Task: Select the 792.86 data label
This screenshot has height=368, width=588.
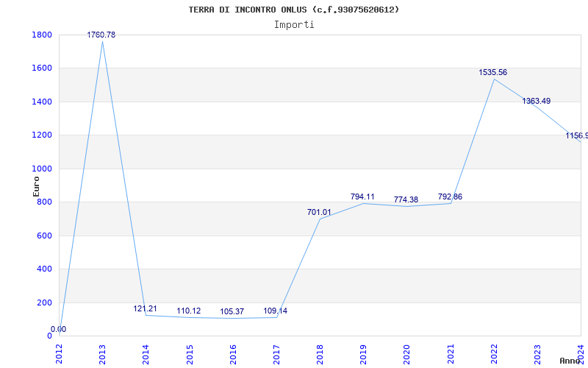Action: [450, 197]
